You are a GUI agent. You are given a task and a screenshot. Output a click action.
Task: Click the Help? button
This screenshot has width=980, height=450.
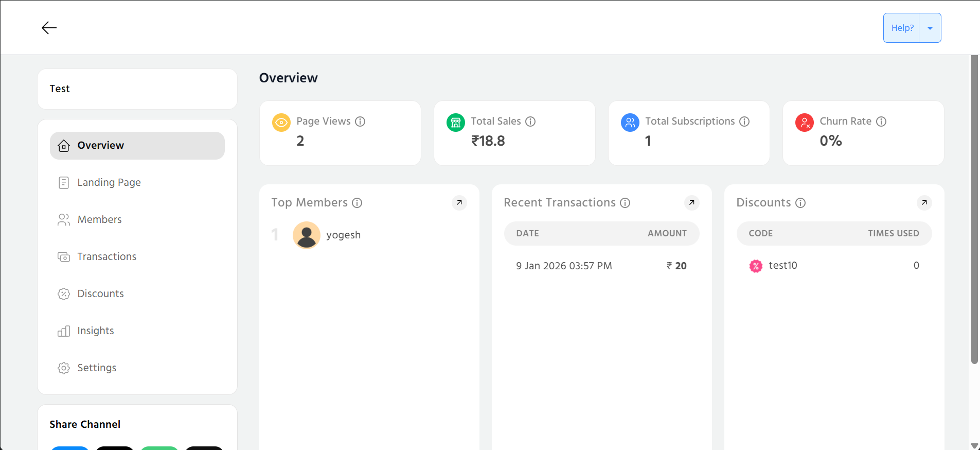point(902,28)
